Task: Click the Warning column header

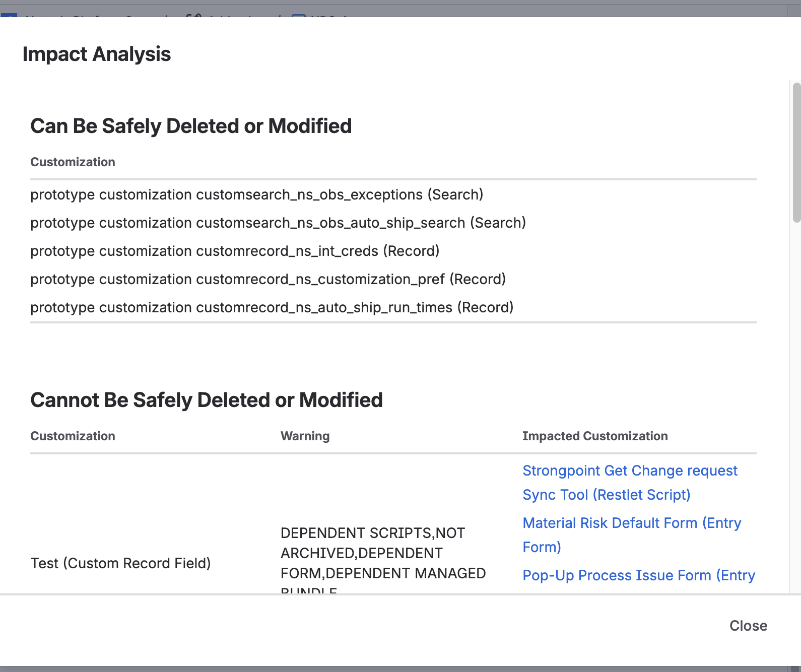Action: 305,436
